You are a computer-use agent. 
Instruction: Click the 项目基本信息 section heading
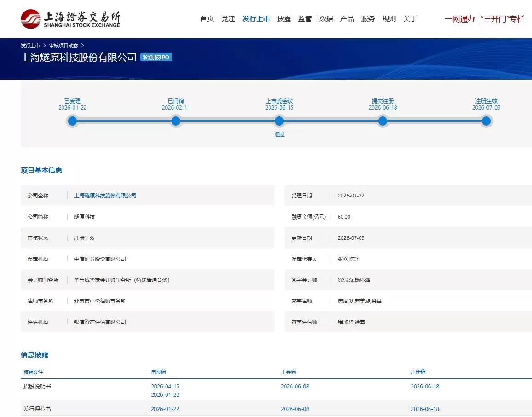tap(41, 170)
